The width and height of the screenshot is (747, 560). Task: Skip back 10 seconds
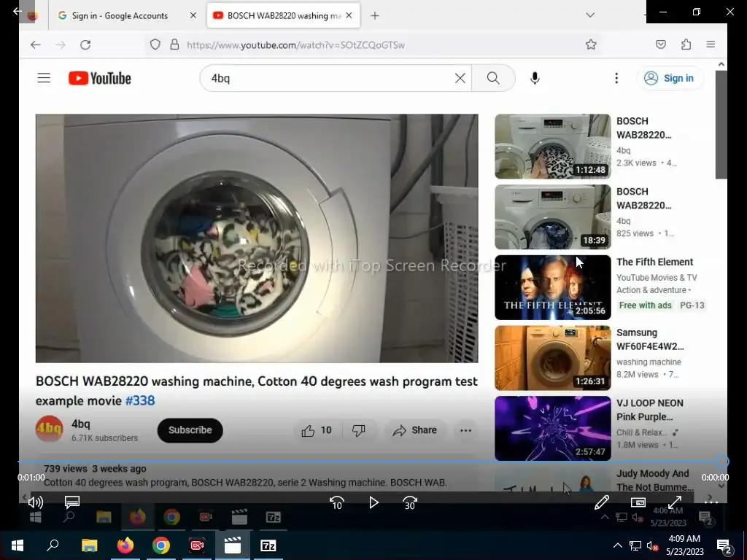[x=337, y=502]
